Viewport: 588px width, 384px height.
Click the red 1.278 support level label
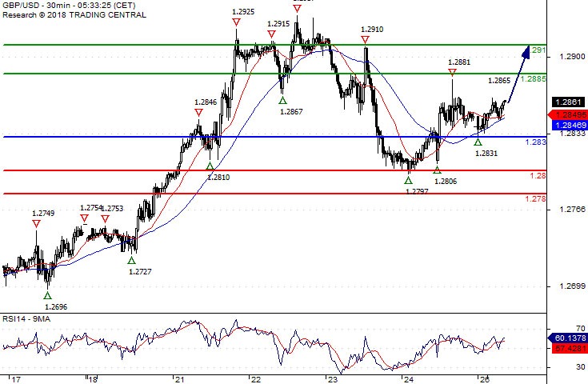coord(535,198)
